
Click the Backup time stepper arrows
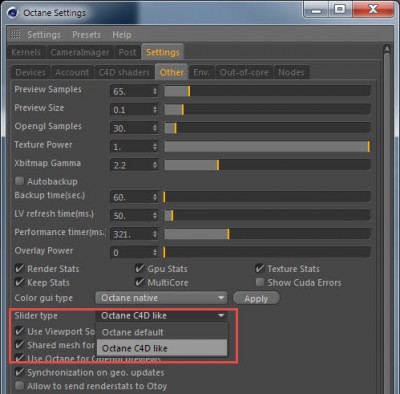[155, 197]
